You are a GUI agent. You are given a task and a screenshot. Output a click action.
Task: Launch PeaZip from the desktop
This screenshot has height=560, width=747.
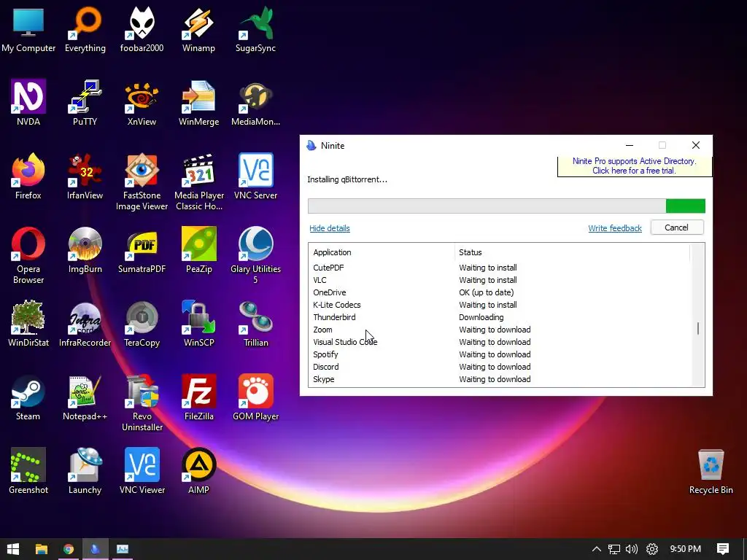pos(198,251)
